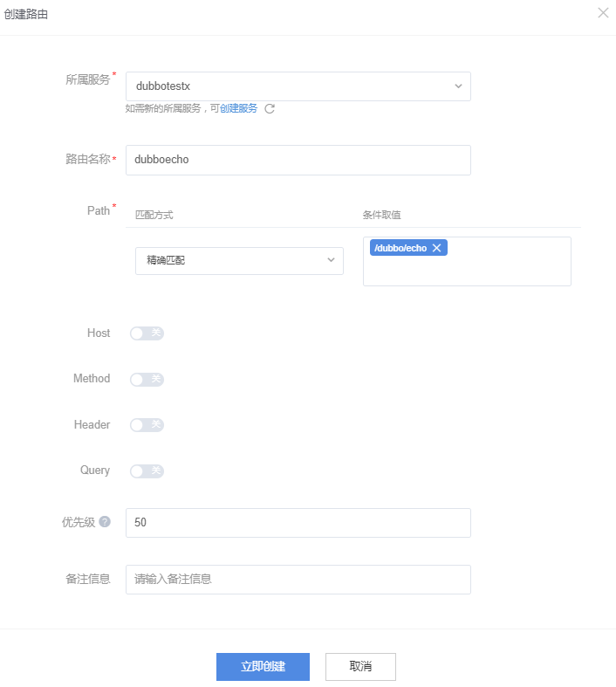Screen dimensions: 616x687
Task: Turn on the Method toggle
Action: point(147,379)
